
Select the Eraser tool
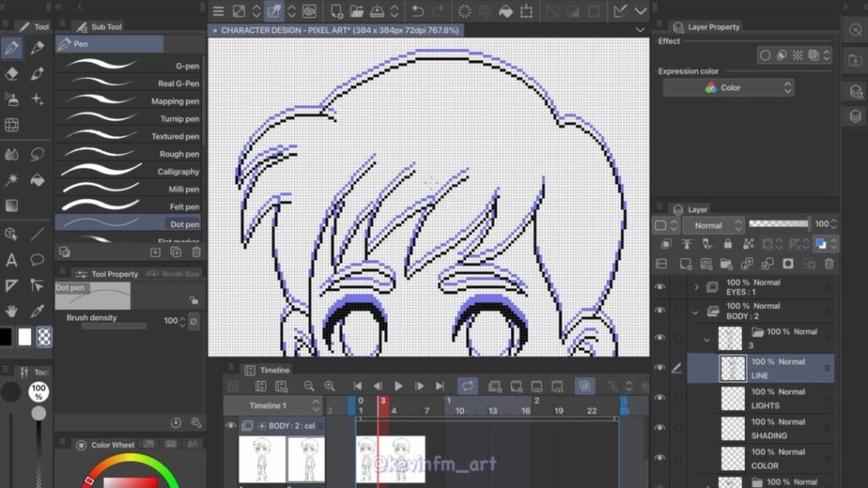tap(12, 73)
